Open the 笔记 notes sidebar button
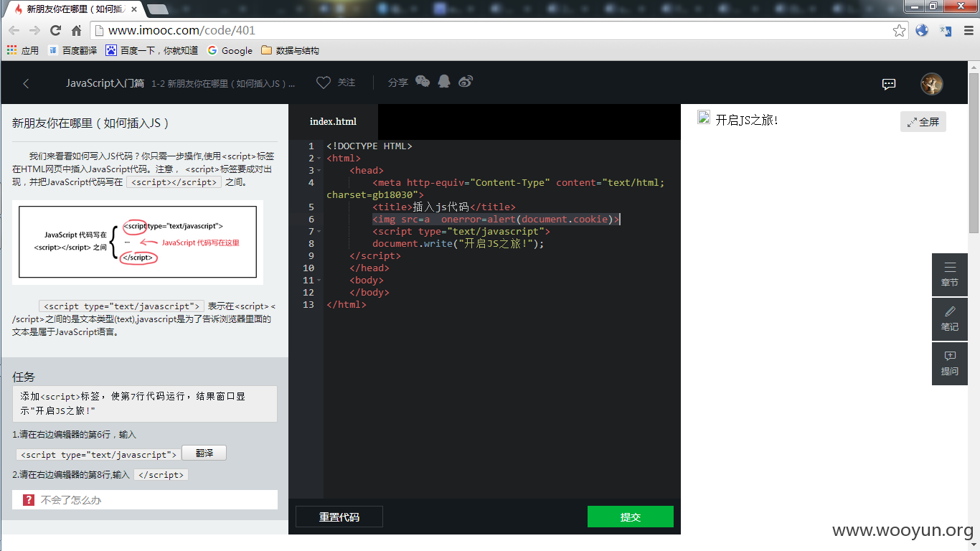This screenshot has height=551, width=980. (x=950, y=319)
